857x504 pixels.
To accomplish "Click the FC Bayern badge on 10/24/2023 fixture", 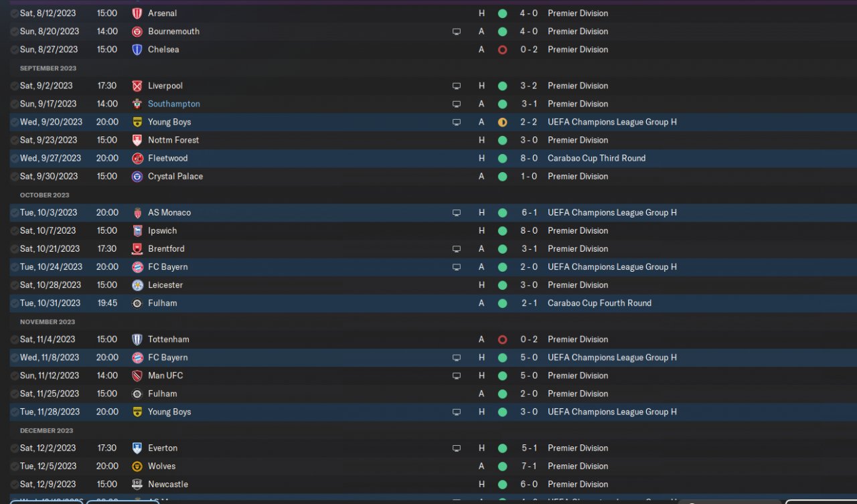I will 137,267.
